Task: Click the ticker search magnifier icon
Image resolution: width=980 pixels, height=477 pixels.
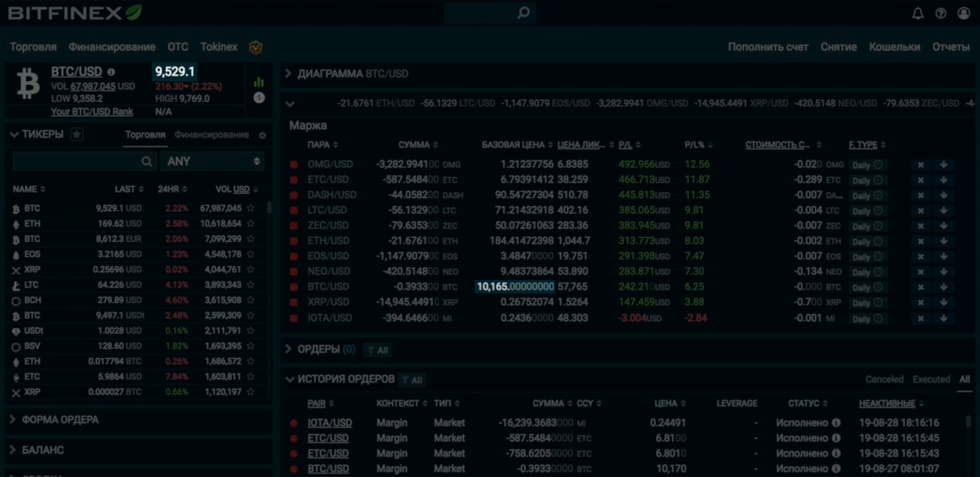Action: [147, 162]
